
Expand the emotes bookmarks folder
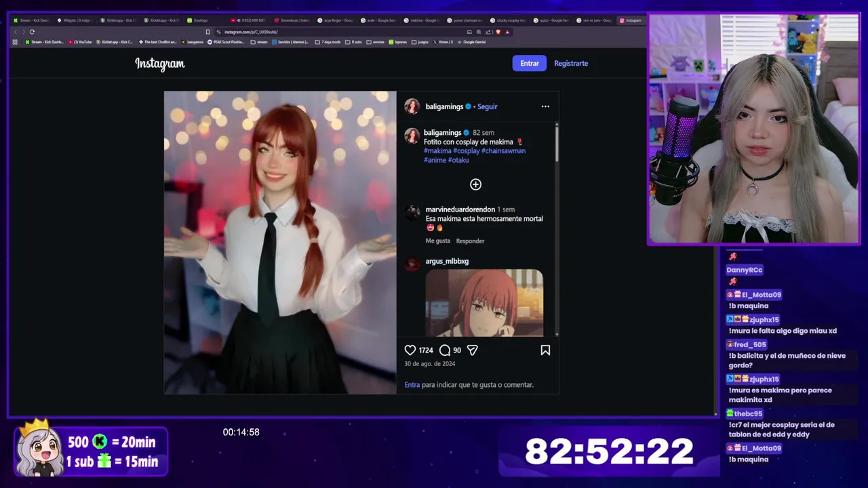pos(376,42)
